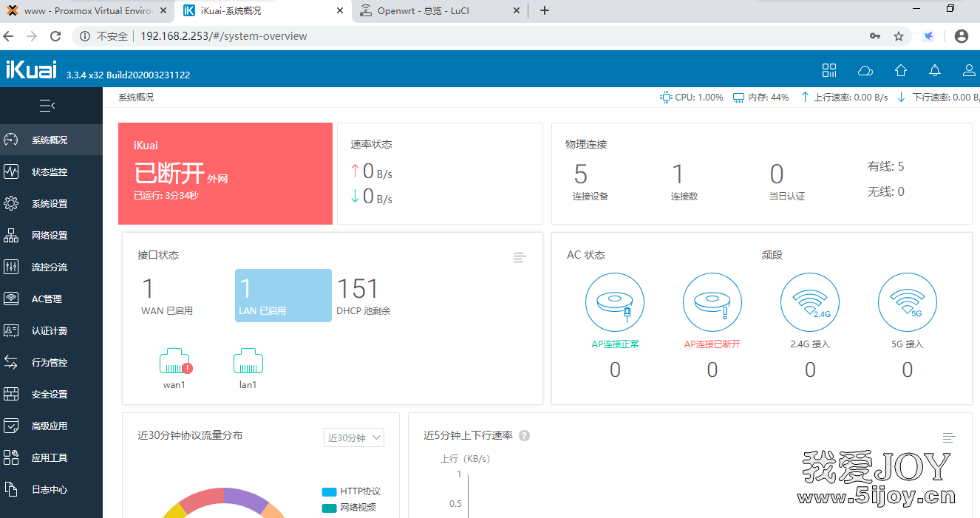This screenshot has width=980, height=518.
Task: Click the 网络设置 network sidebar icon
Action: pos(11,235)
